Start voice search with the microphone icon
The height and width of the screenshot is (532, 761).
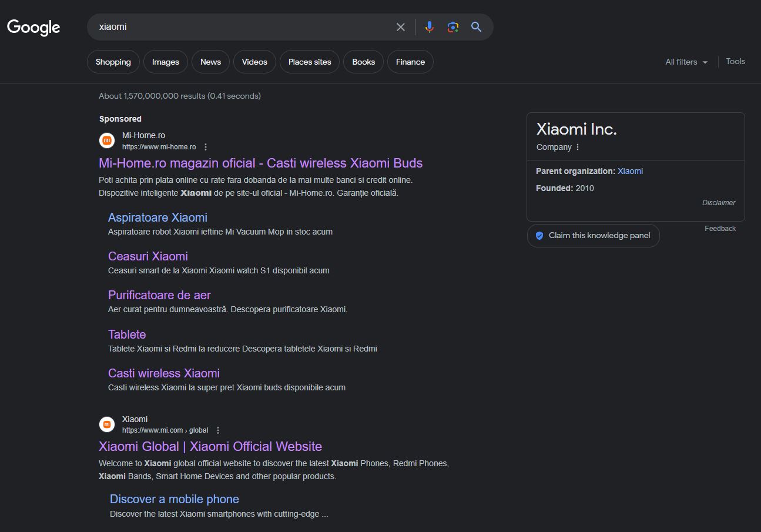pos(430,27)
